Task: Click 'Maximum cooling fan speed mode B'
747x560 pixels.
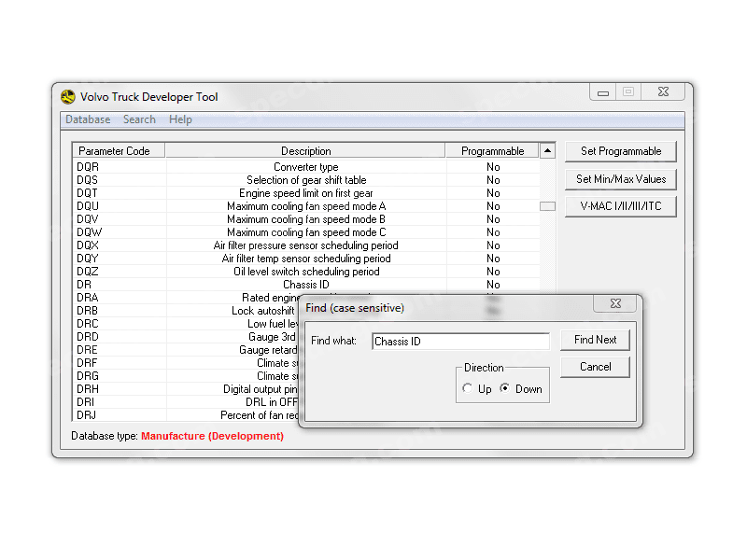Action: [x=306, y=219]
